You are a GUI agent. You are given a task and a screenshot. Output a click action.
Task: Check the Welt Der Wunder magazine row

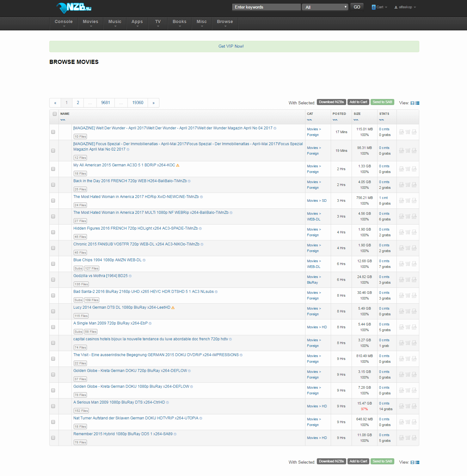coord(53,132)
